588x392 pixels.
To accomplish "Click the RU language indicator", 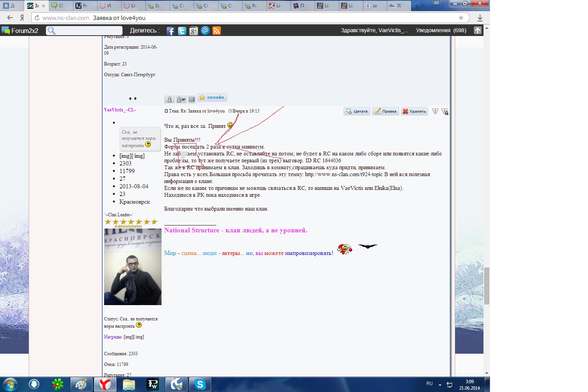I will click(x=430, y=384).
